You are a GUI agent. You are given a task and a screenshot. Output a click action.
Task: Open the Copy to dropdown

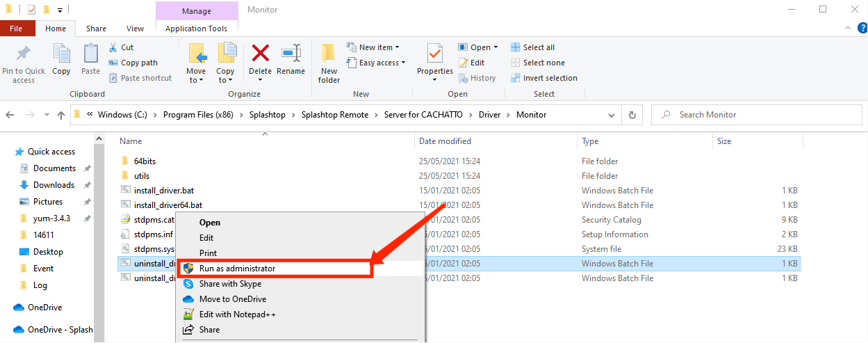tap(225, 64)
